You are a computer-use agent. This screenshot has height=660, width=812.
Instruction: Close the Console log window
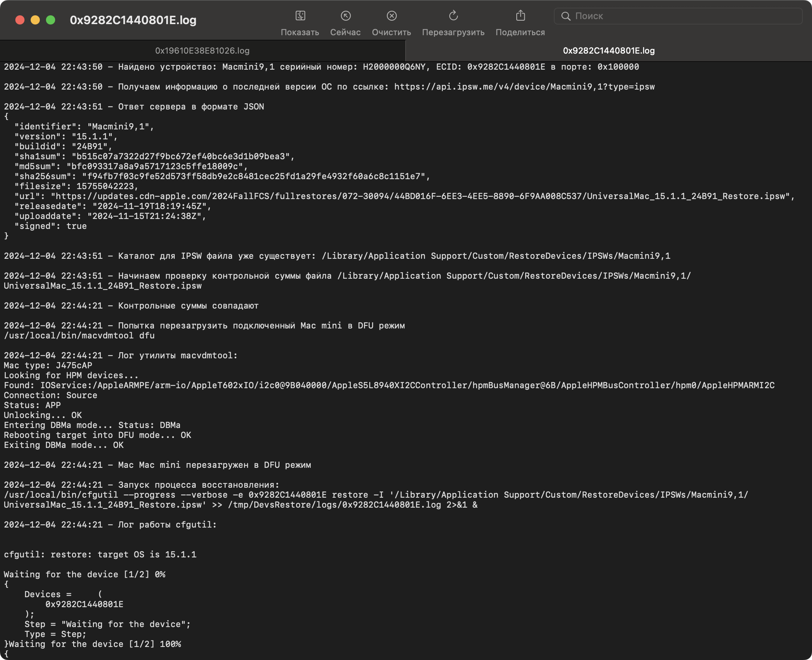(20, 20)
